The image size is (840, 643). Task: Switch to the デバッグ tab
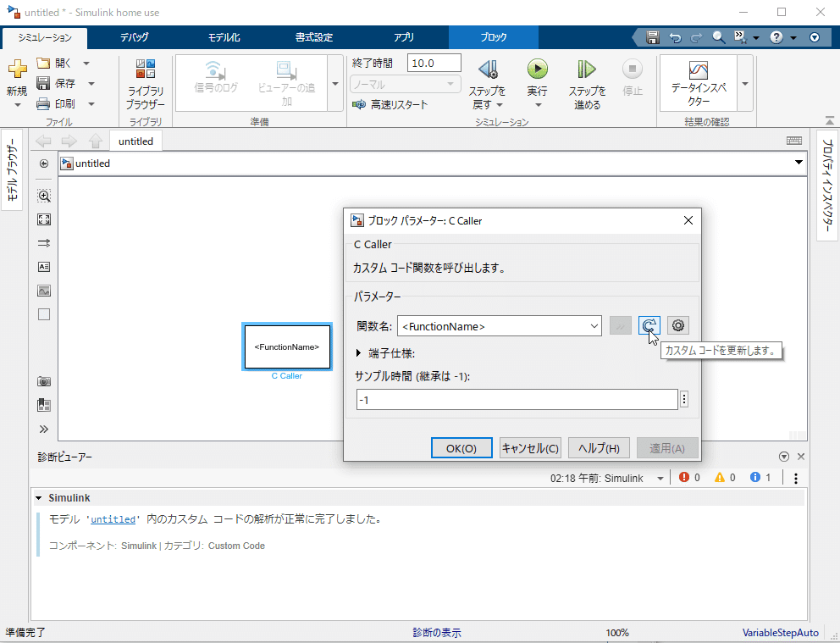[135, 37]
